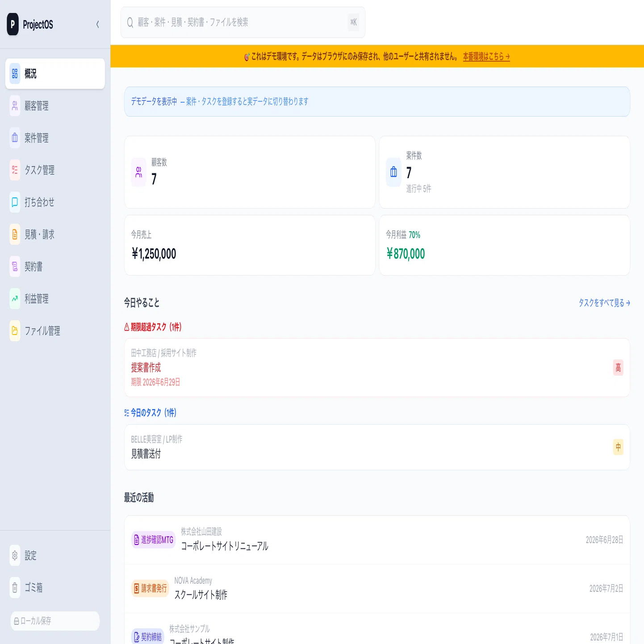Click 株式会社山田建設 company name
644x644 pixels.
201,531
